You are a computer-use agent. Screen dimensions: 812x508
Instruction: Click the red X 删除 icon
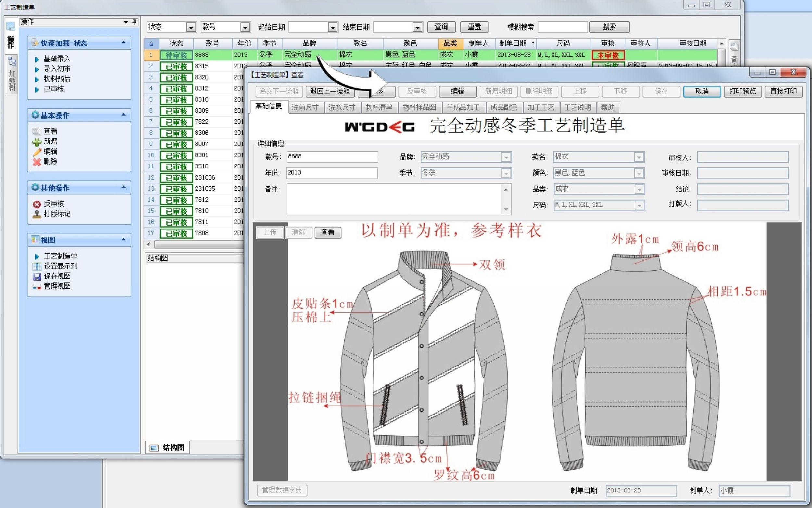pos(37,162)
